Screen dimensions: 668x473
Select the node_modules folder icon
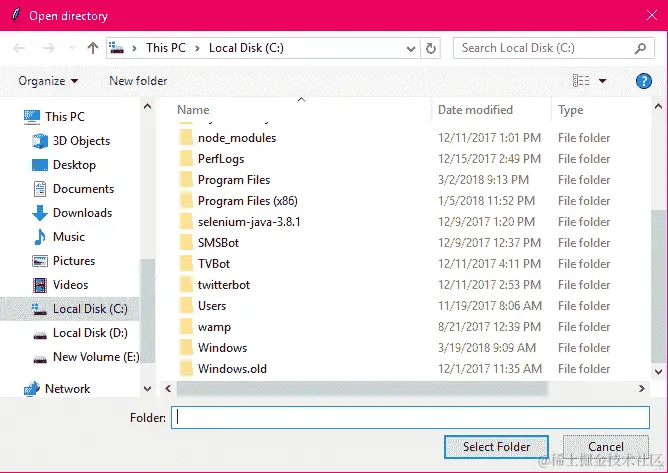[x=186, y=138]
